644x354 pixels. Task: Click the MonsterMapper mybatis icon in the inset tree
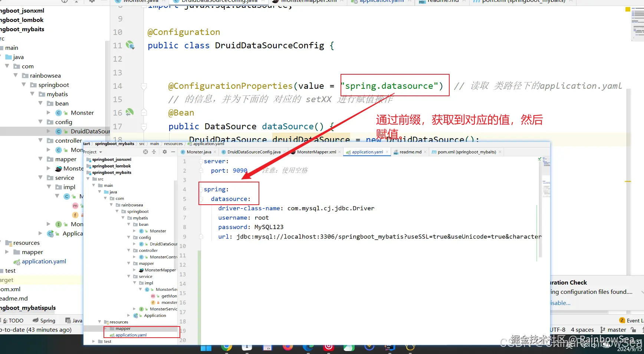141,270
